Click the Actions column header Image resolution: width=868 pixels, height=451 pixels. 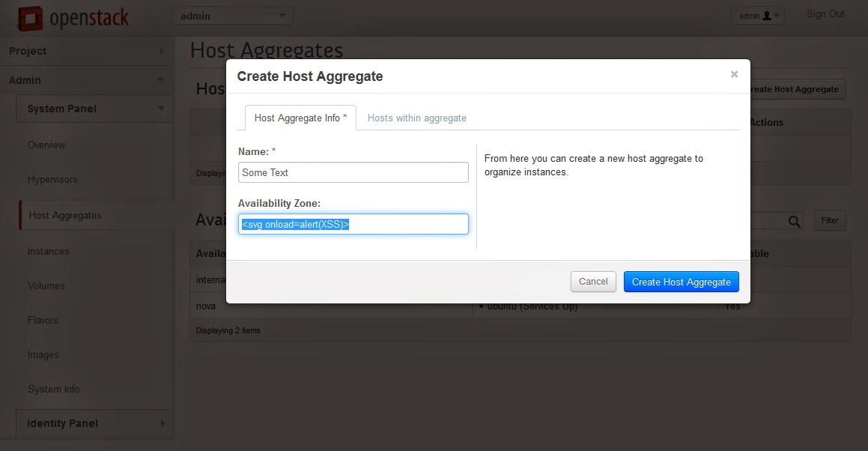(x=767, y=122)
